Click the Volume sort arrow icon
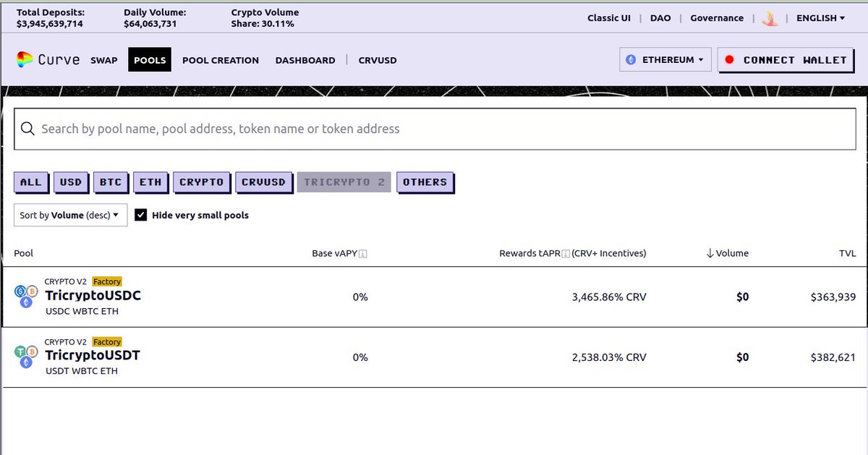The width and height of the screenshot is (868, 455). point(710,253)
